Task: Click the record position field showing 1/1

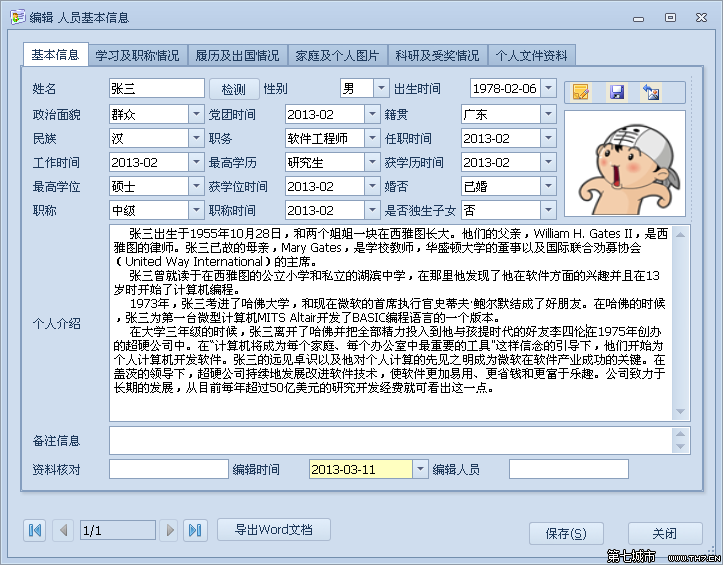Action: click(118, 530)
